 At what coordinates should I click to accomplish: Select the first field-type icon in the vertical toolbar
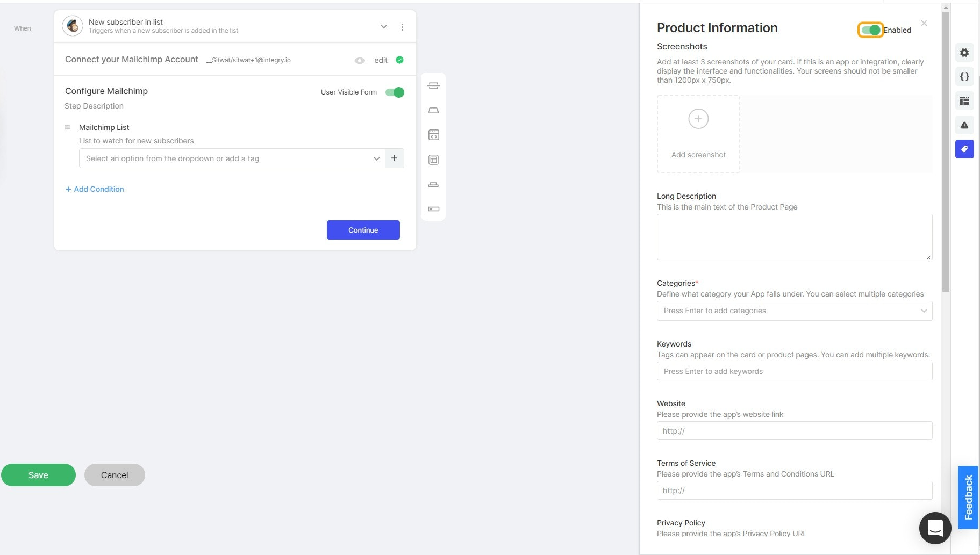point(433,85)
